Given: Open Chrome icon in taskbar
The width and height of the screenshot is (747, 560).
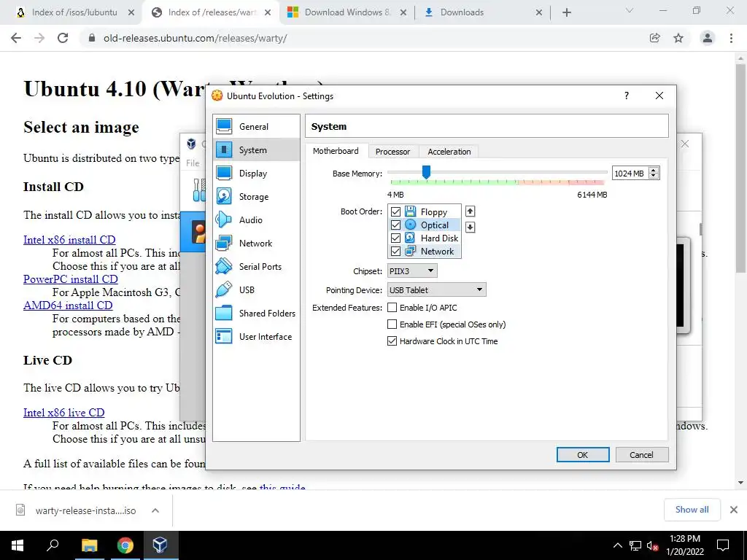Looking at the screenshot, I should point(125,545).
